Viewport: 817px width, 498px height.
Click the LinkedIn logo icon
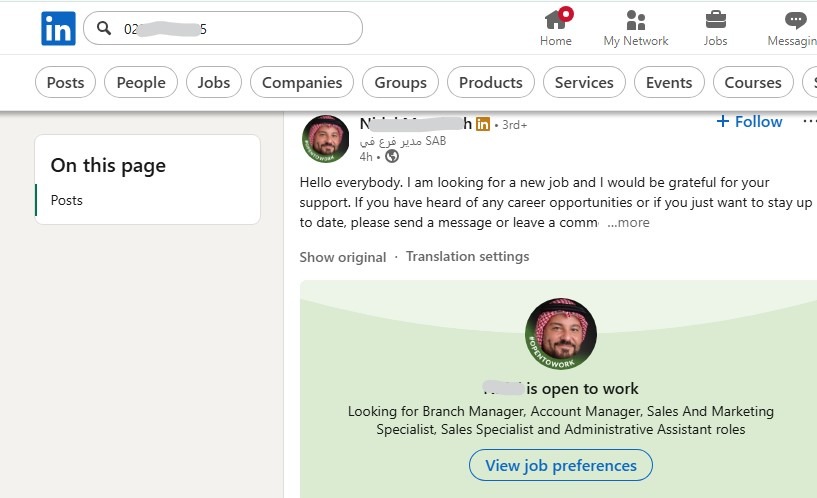coord(58,29)
